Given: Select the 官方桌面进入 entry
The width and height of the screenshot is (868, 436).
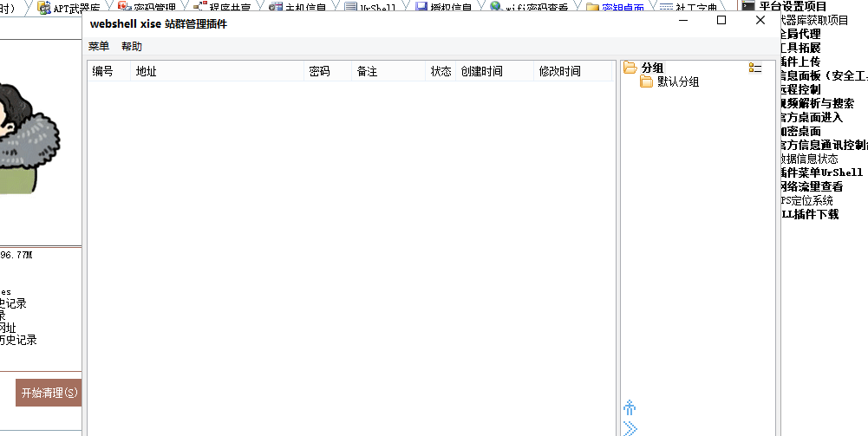Looking at the screenshot, I should coord(812,117).
